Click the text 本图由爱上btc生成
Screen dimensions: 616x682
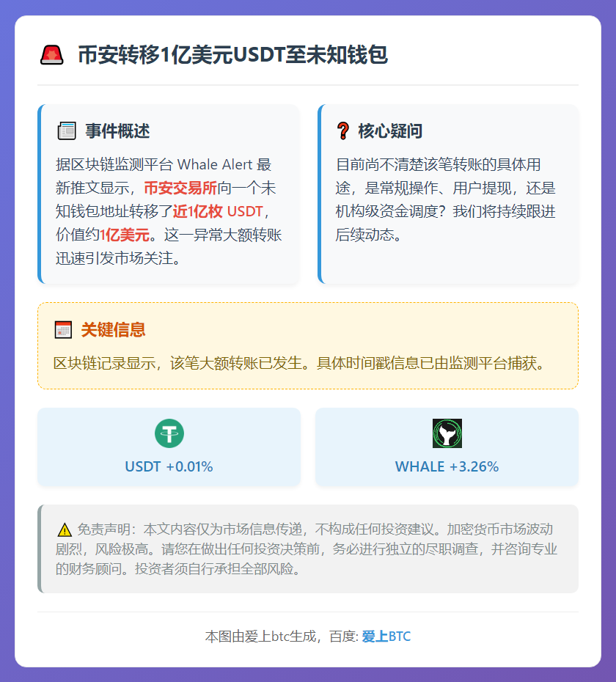(260, 637)
